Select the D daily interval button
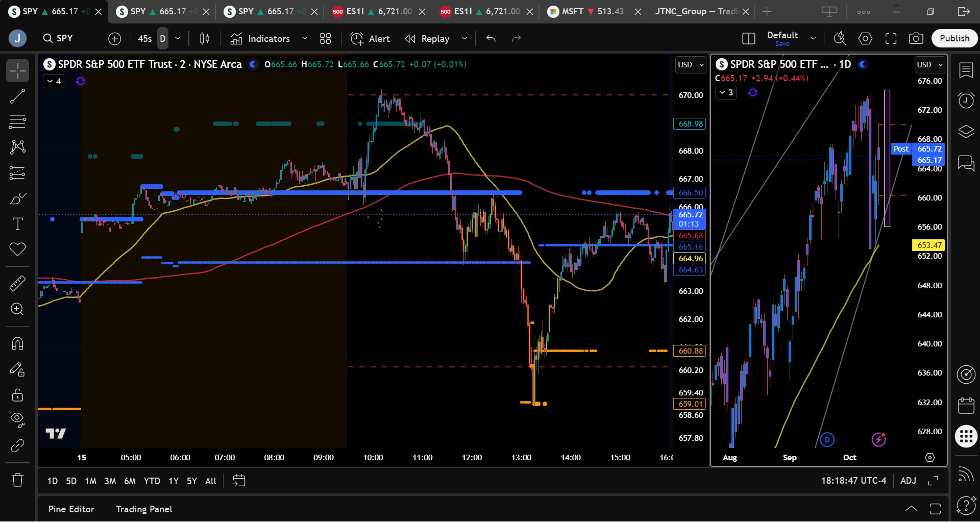Viewport: 980px width, 523px height. [163, 39]
